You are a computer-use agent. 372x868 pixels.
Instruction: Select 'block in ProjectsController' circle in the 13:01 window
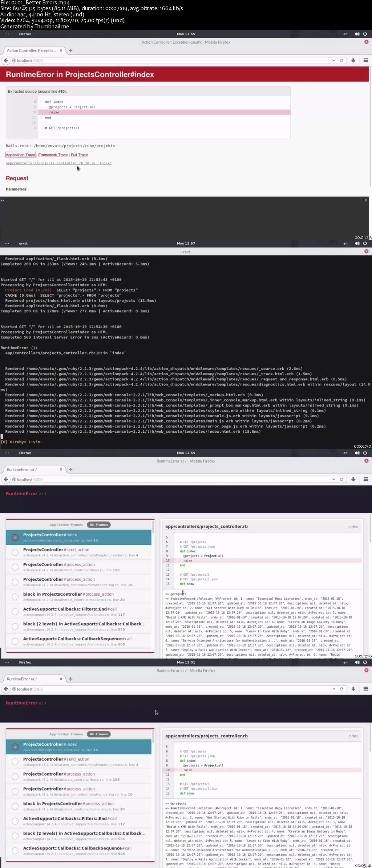click(15, 806)
